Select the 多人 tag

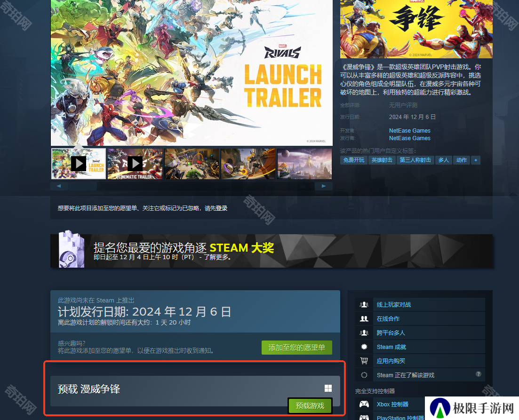click(443, 160)
